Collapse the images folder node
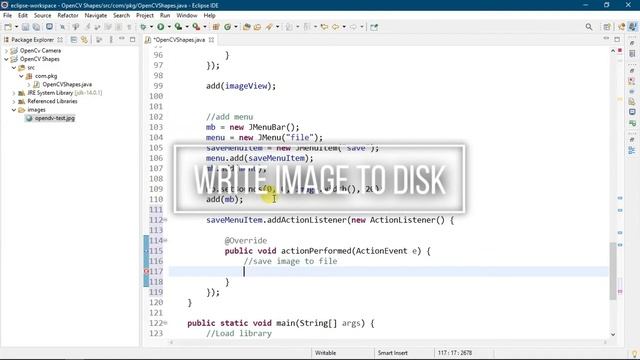The image size is (640, 360). point(14,110)
